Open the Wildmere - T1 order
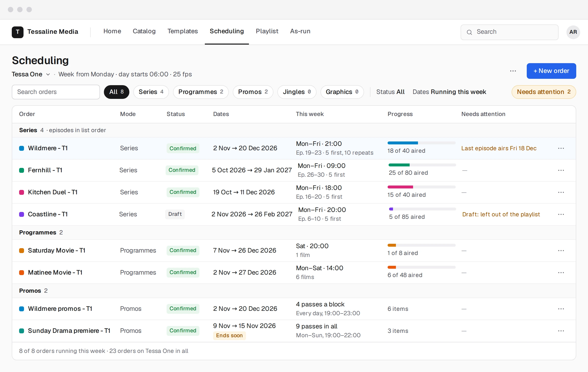Viewport: 588px width, 372px height. click(48, 148)
